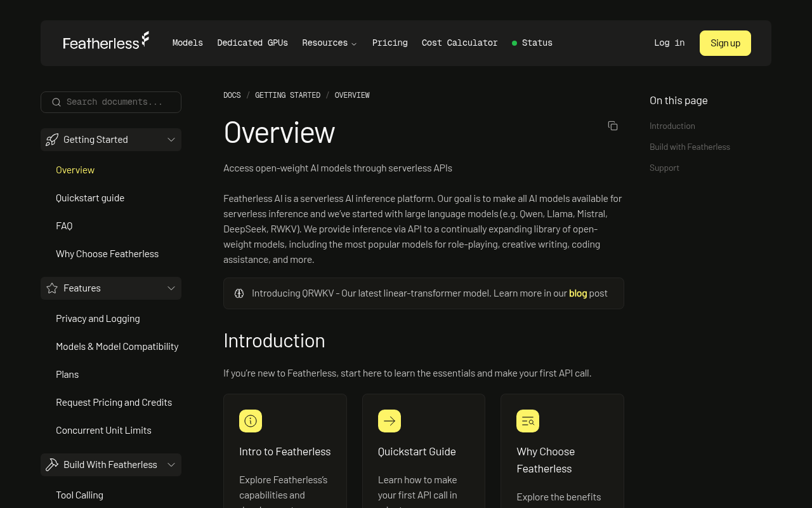Collapse the Build With Featherless chevron
The image size is (812, 508).
pyautogui.click(x=171, y=465)
